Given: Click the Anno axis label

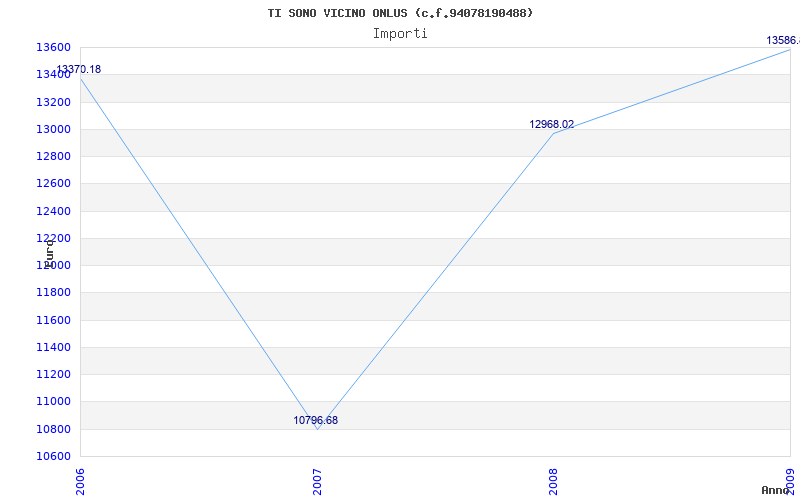Looking at the screenshot, I should click(x=775, y=490).
